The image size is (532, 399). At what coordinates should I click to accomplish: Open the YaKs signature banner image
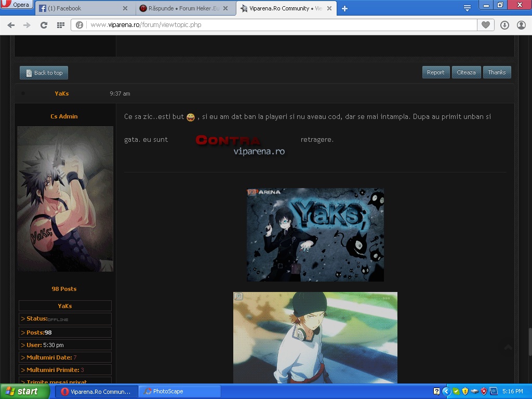(x=315, y=235)
